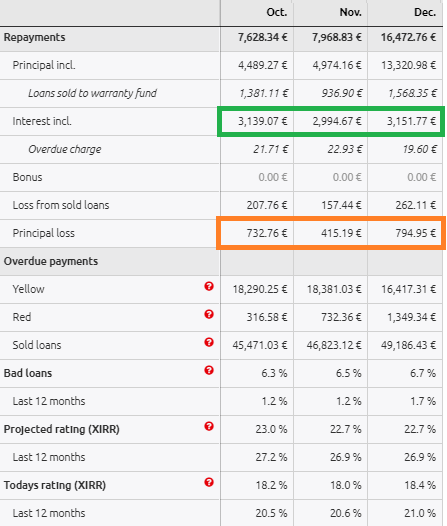This screenshot has height=526, width=447.
Task: Select the Loss from sold loans label
Action: 61,205
